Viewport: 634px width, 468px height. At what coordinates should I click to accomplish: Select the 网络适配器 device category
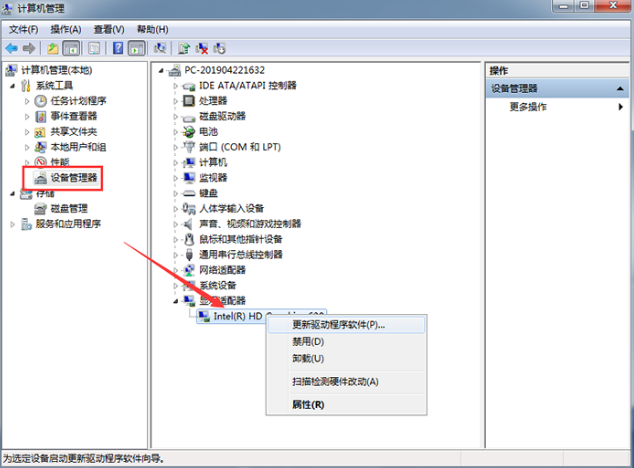[x=221, y=270]
